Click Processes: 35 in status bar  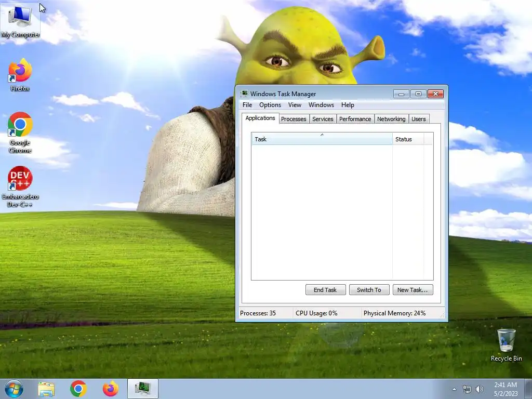[x=258, y=313]
